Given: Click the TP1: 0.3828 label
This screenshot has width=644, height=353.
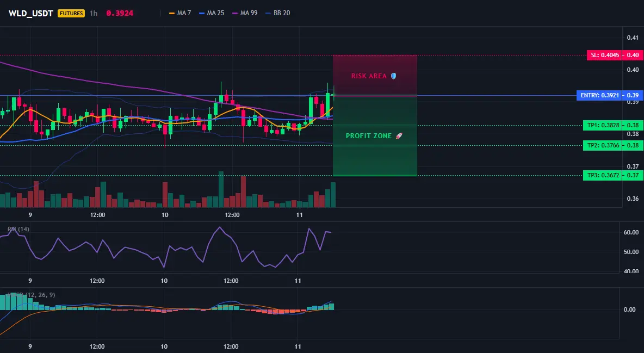Looking at the screenshot, I should pos(602,125).
